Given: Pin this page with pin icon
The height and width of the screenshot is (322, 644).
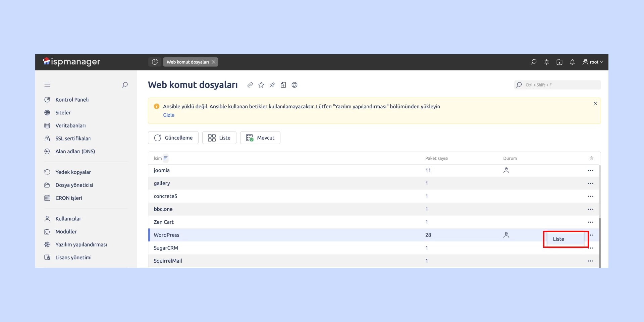Looking at the screenshot, I should point(272,85).
